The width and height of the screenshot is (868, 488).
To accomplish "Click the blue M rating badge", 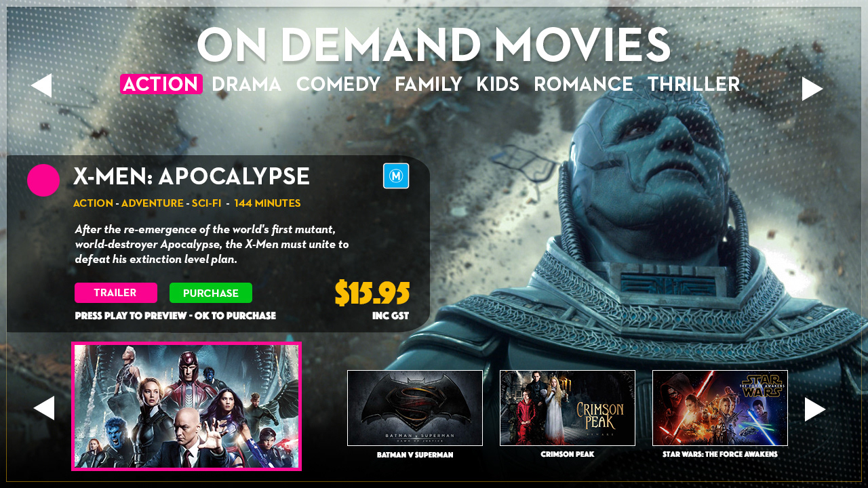I will tap(396, 176).
